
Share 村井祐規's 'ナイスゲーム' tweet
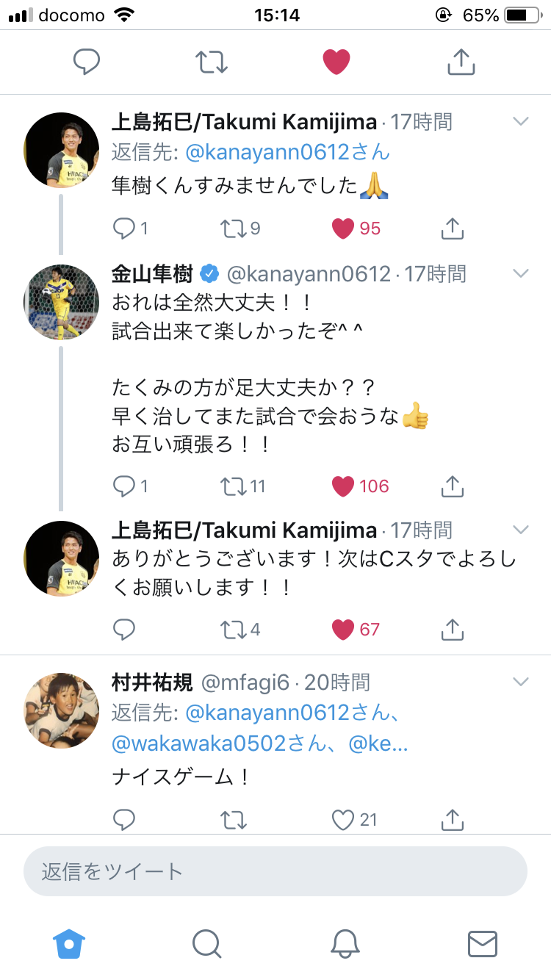point(453,819)
